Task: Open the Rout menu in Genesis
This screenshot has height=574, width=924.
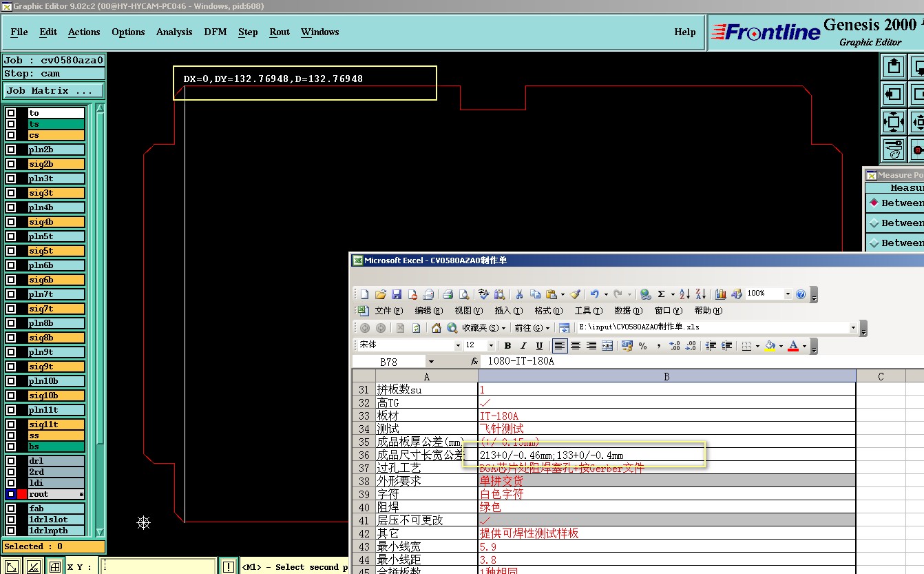Action: click(280, 32)
